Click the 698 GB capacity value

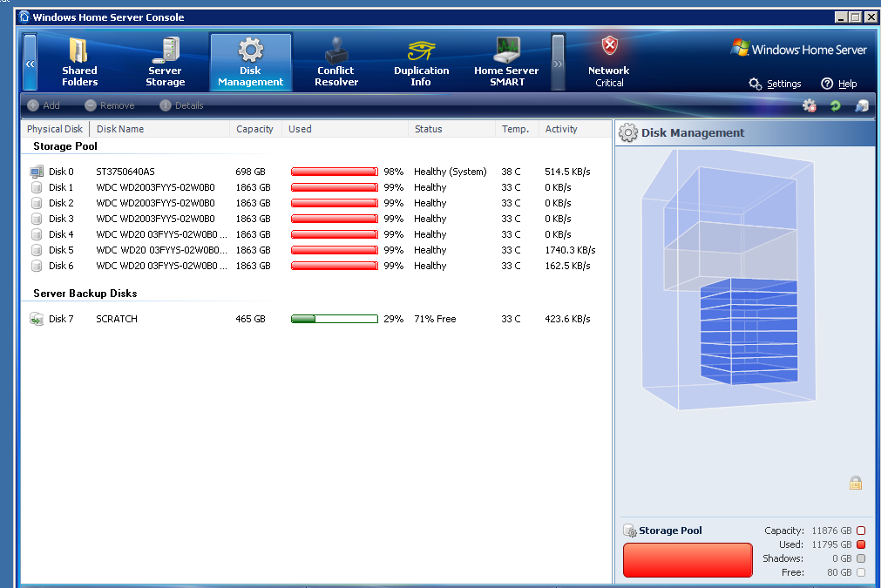pos(251,172)
